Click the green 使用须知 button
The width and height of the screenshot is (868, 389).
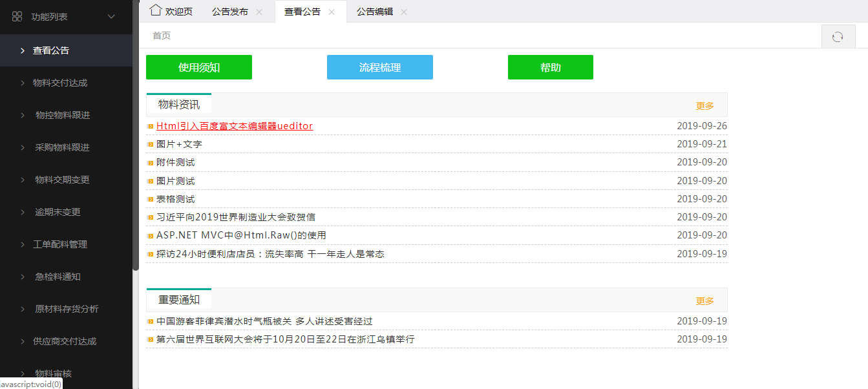(199, 67)
